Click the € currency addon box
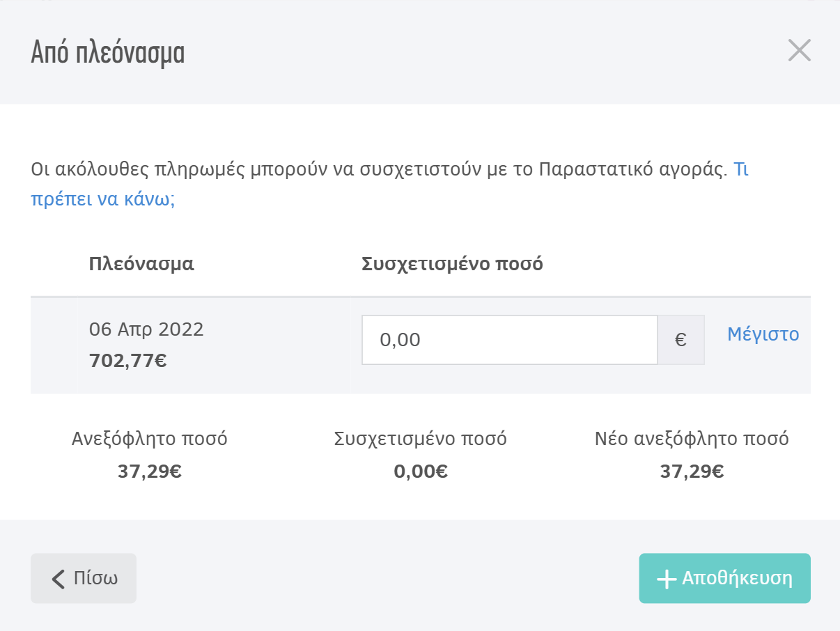 (681, 340)
